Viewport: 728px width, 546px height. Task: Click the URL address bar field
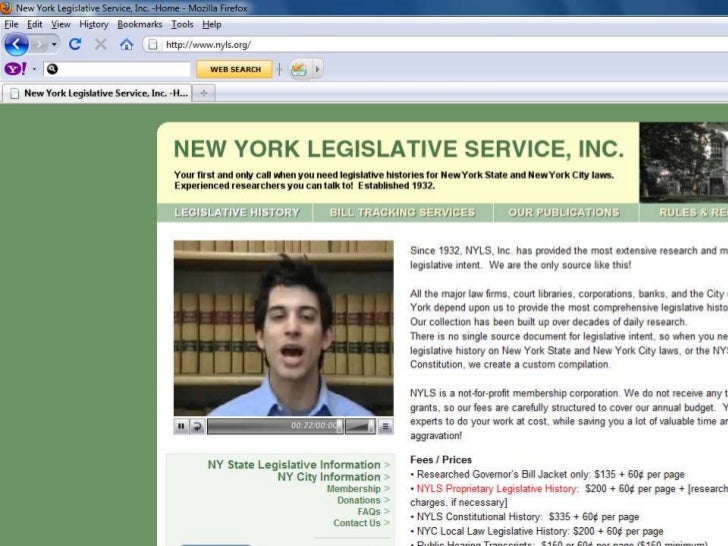click(400, 44)
